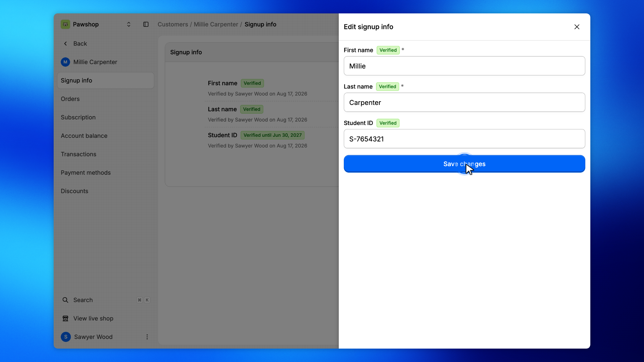The width and height of the screenshot is (644, 362).
Task: Click the Customers breadcrumb link
Action: [x=173, y=24]
